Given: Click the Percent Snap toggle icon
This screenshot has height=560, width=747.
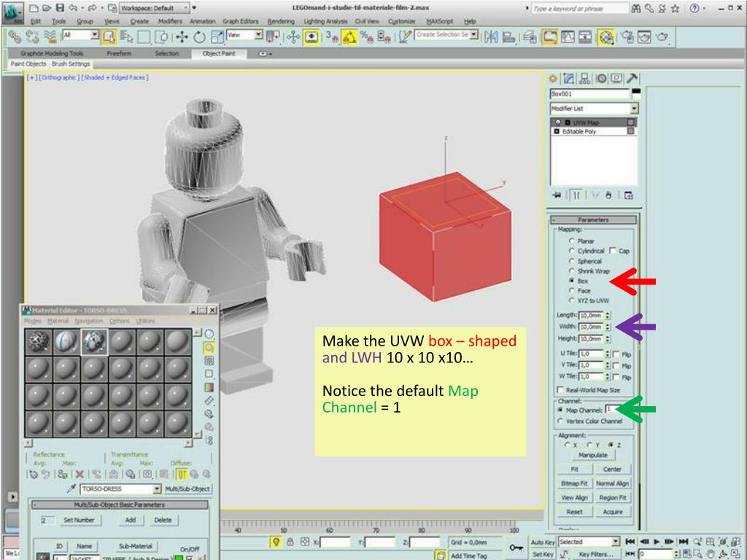Looking at the screenshot, I should (x=366, y=36).
